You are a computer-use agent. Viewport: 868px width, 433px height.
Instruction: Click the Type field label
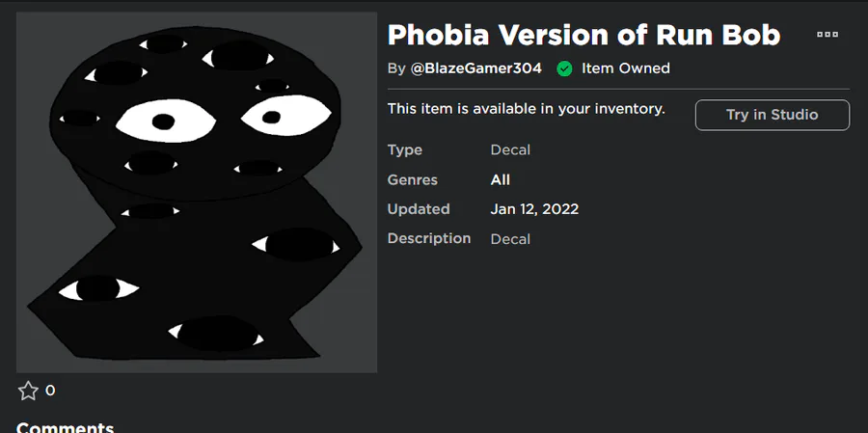coord(405,150)
